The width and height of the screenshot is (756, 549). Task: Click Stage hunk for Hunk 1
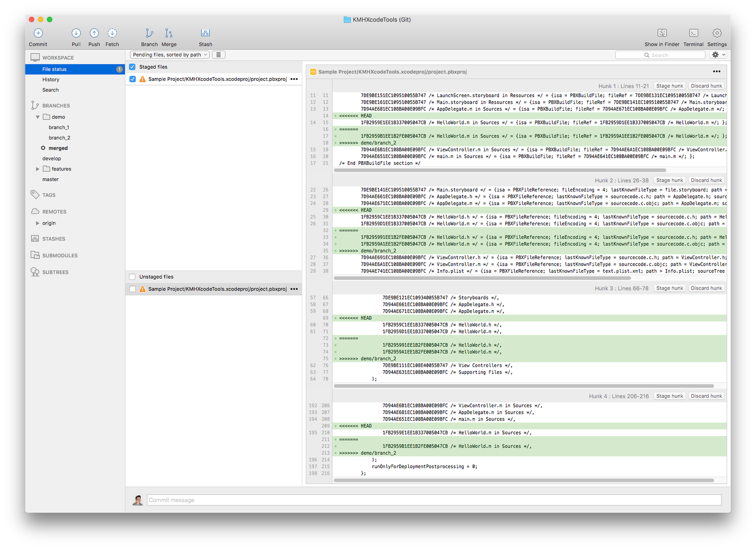point(670,86)
